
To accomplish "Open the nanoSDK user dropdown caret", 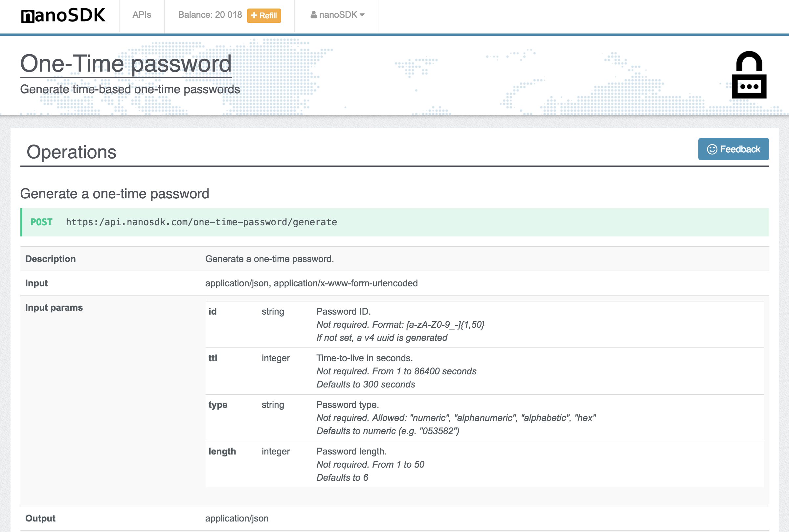I will pos(362,15).
